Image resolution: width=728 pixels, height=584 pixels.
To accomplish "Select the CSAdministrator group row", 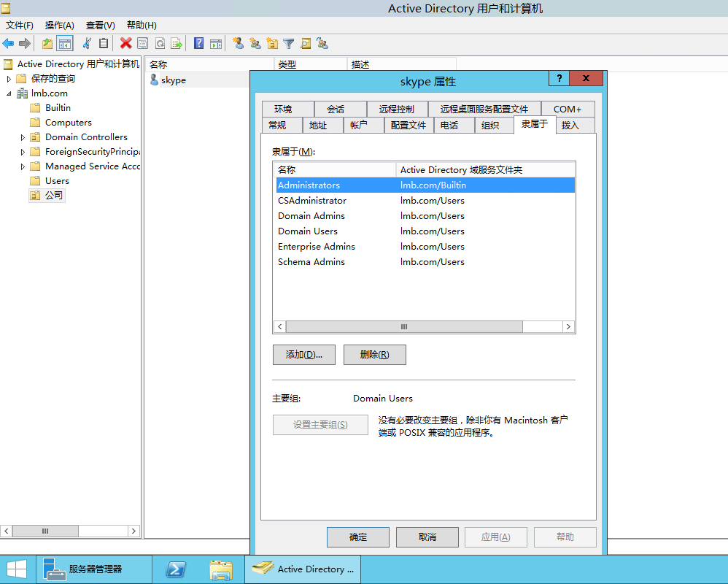I will click(425, 200).
